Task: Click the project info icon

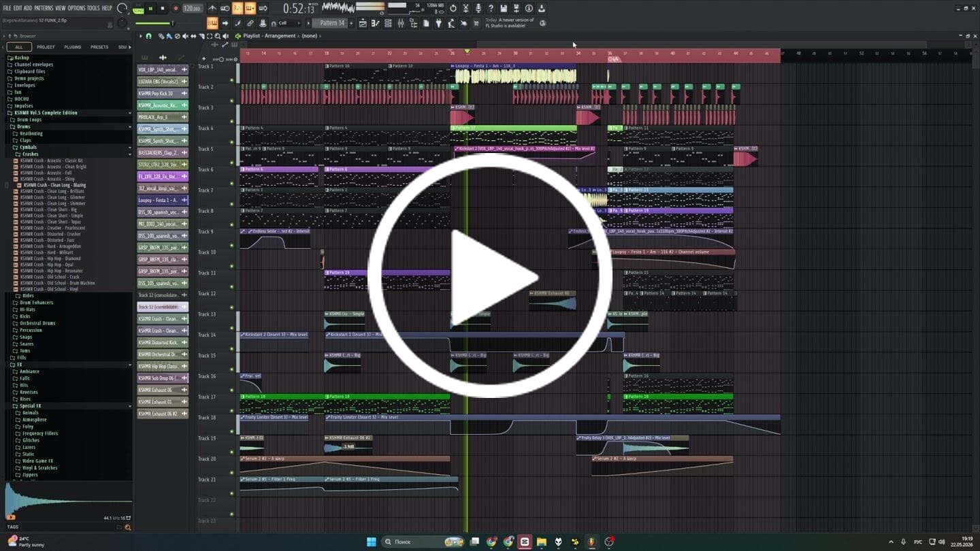Action: tap(529, 8)
